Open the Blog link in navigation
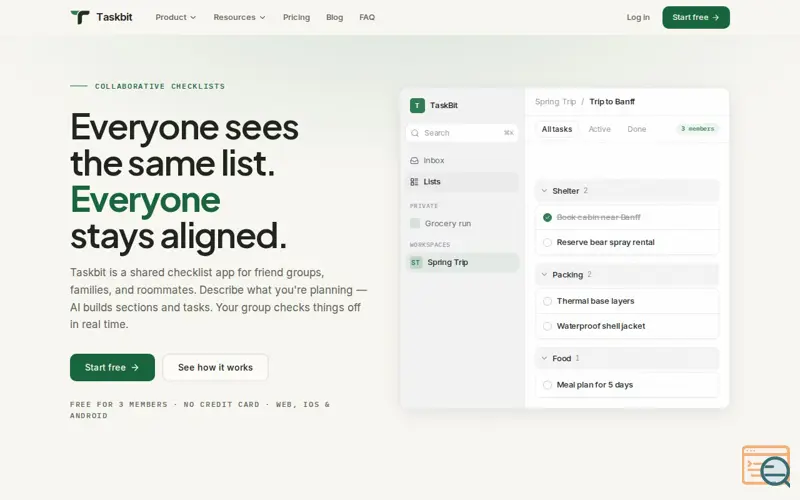Image resolution: width=800 pixels, height=500 pixels. [x=334, y=17]
